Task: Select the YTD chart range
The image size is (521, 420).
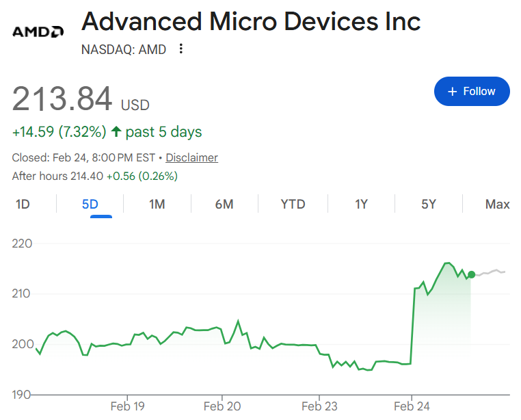Action: click(x=293, y=204)
